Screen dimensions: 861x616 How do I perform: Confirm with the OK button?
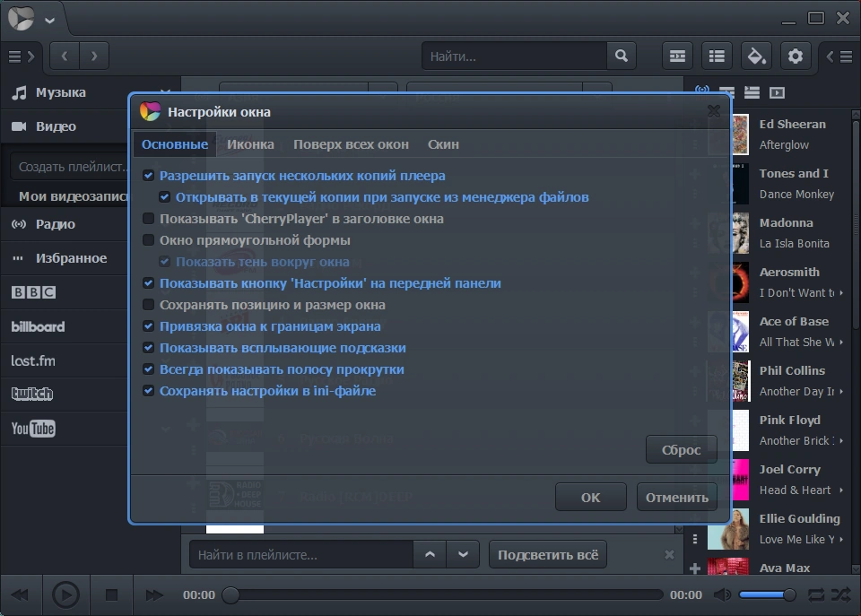[591, 498]
